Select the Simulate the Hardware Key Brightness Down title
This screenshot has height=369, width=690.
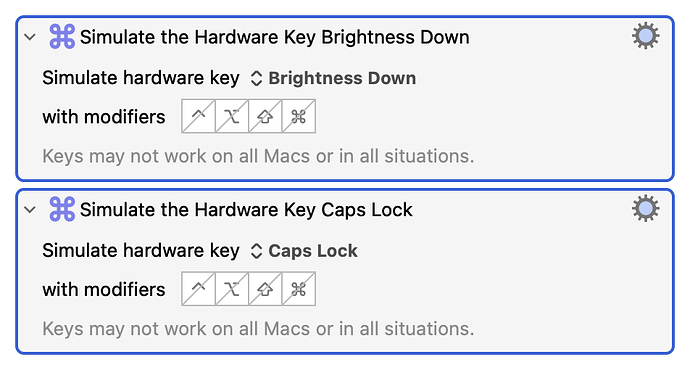pos(275,37)
